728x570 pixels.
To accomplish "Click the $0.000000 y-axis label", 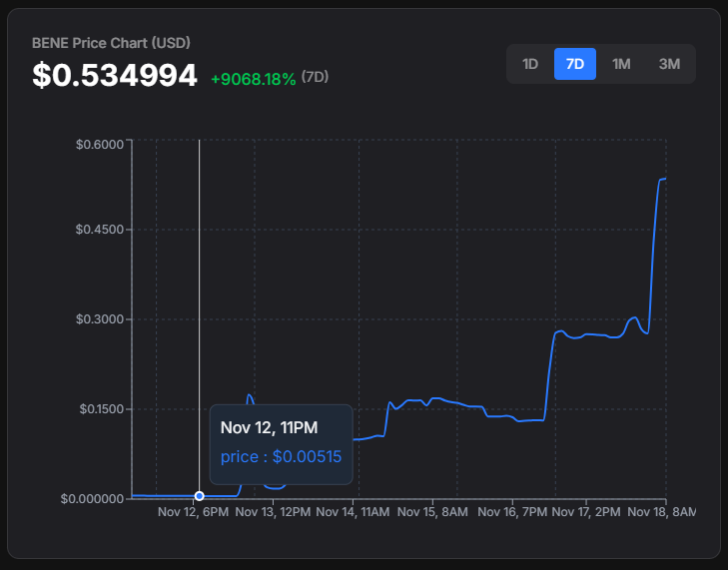I will pyautogui.click(x=93, y=498).
